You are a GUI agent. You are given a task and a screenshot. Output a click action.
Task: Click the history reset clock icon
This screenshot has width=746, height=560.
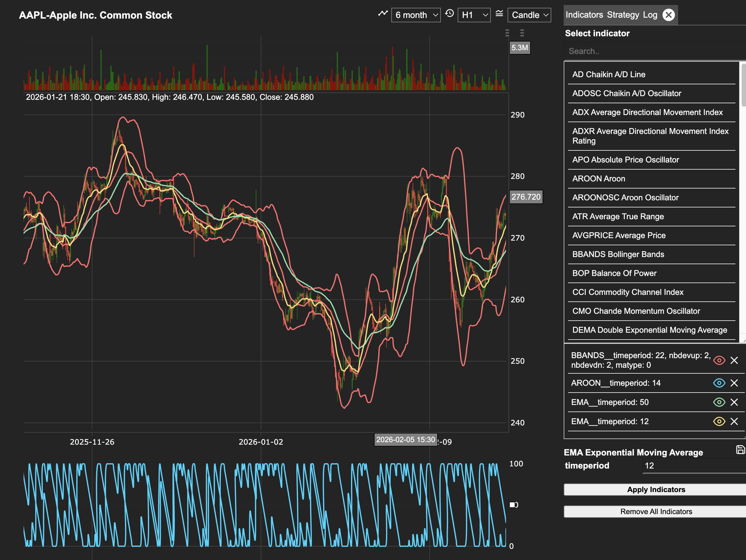tap(450, 15)
